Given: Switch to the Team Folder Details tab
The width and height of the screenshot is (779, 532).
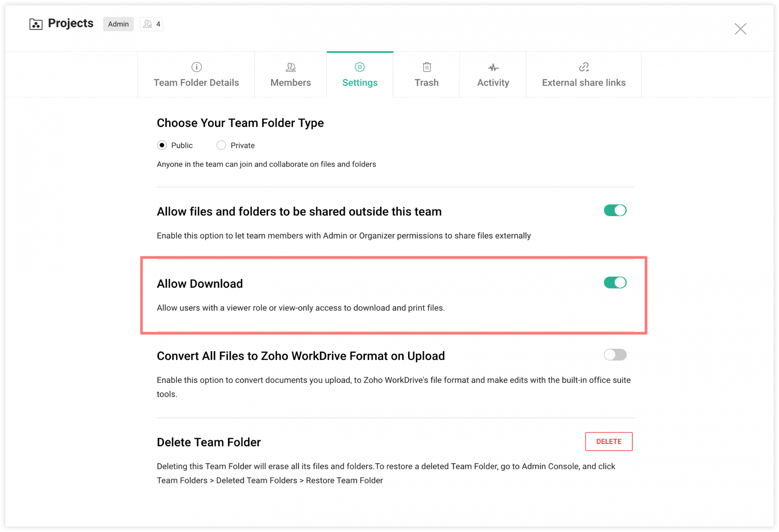Looking at the screenshot, I should click(196, 75).
